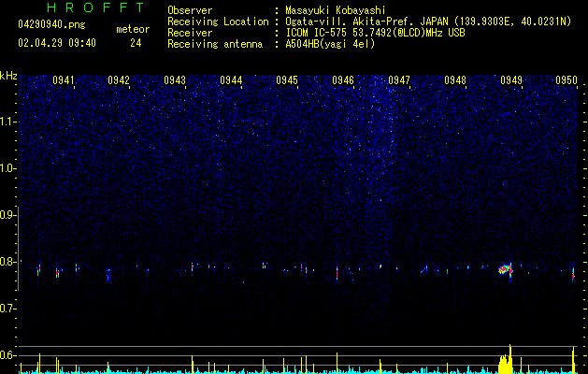588x374 pixels.
Task: Select the A504HB(yagi 4el) antenna text
Action: [330, 44]
